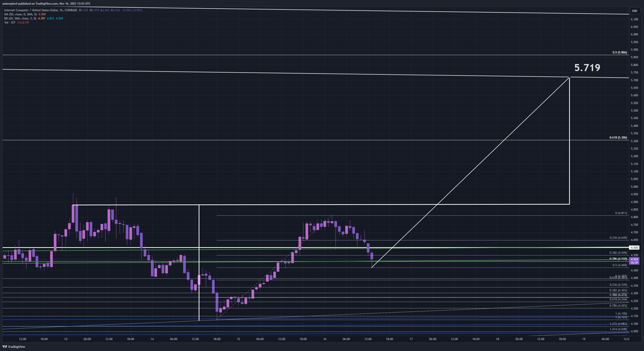Click the 0.236 (4.649) Fibonacci label
The height and width of the screenshot is (351, 644).
(x=618, y=237)
